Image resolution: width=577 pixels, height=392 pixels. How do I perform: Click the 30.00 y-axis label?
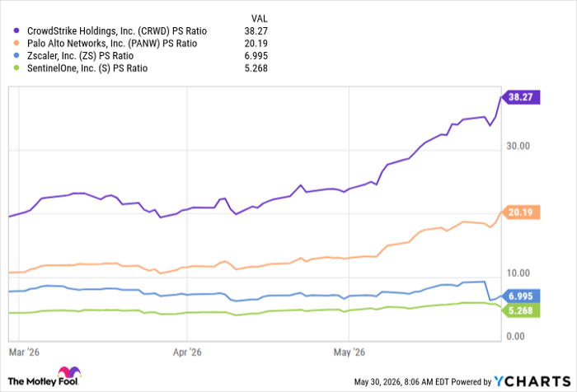(518, 146)
